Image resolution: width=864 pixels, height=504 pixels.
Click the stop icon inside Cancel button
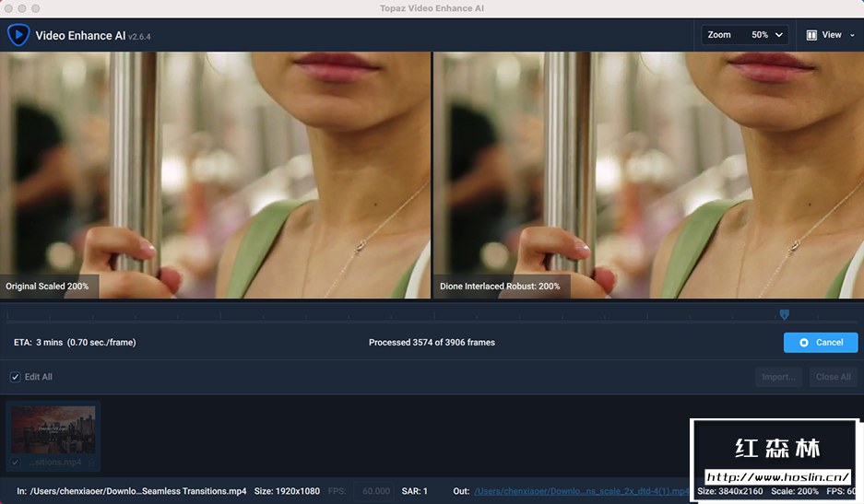point(804,343)
